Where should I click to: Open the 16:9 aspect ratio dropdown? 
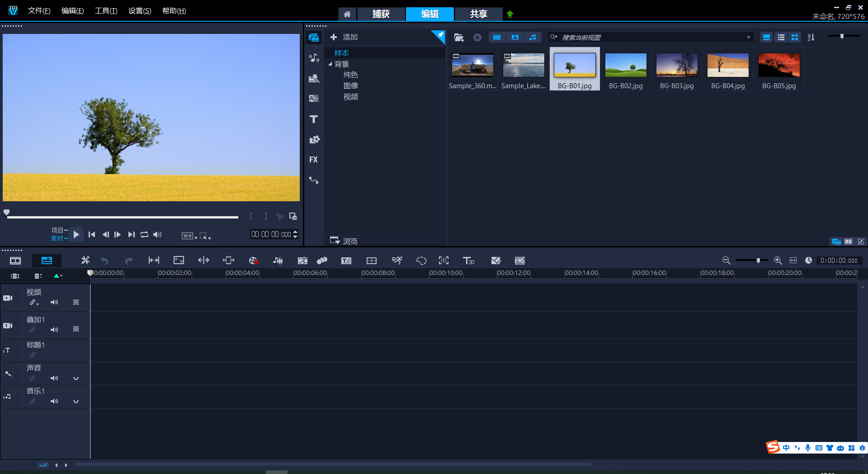(x=189, y=236)
